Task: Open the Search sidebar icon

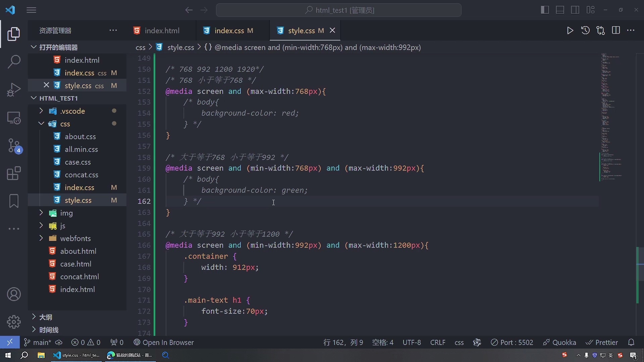Action: pyautogui.click(x=14, y=62)
